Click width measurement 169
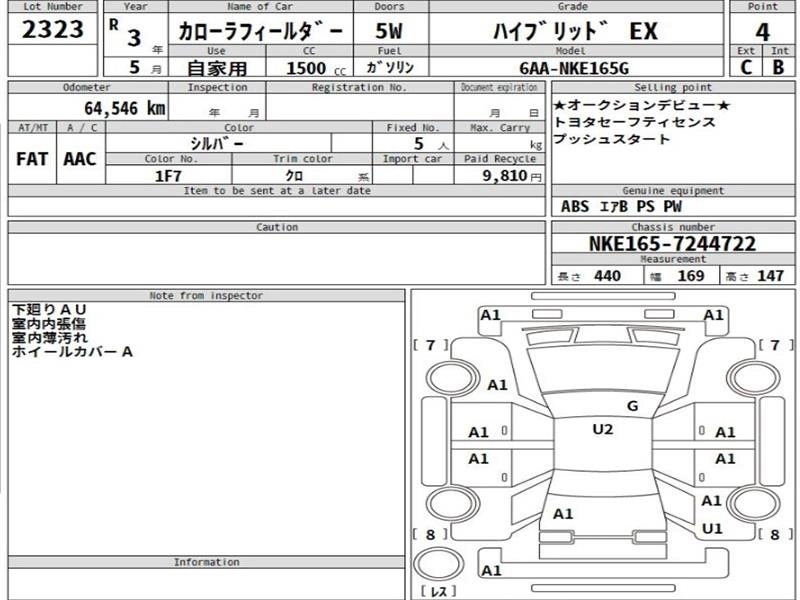The height and width of the screenshot is (600, 800). pyautogui.click(x=691, y=276)
